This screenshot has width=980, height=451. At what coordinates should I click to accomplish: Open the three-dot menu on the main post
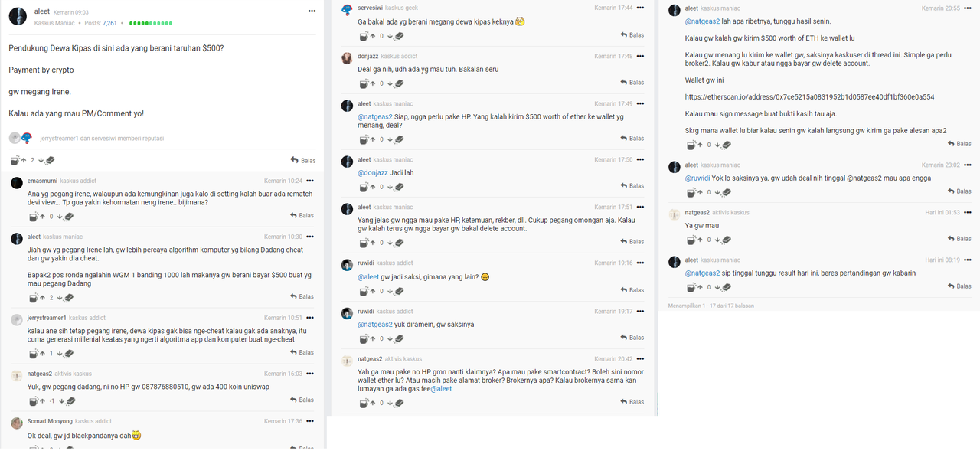tap(312, 11)
